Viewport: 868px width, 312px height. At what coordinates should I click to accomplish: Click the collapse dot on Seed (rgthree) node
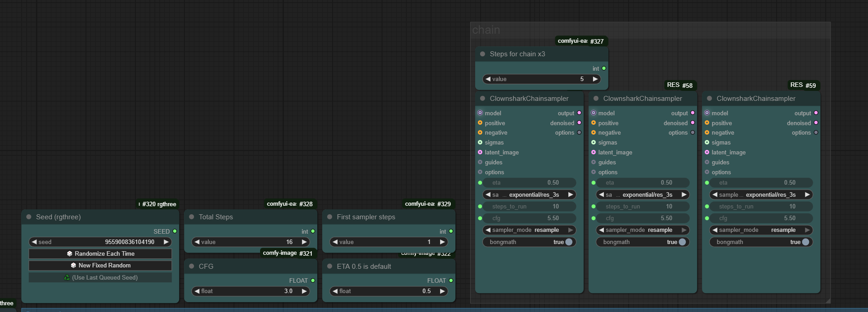[29, 217]
